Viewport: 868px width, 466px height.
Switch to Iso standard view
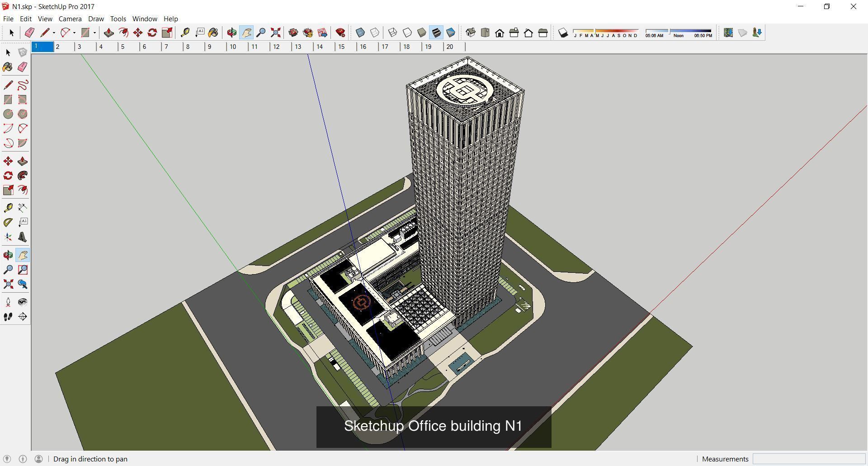pyautogui.click(x=471, y=33)
